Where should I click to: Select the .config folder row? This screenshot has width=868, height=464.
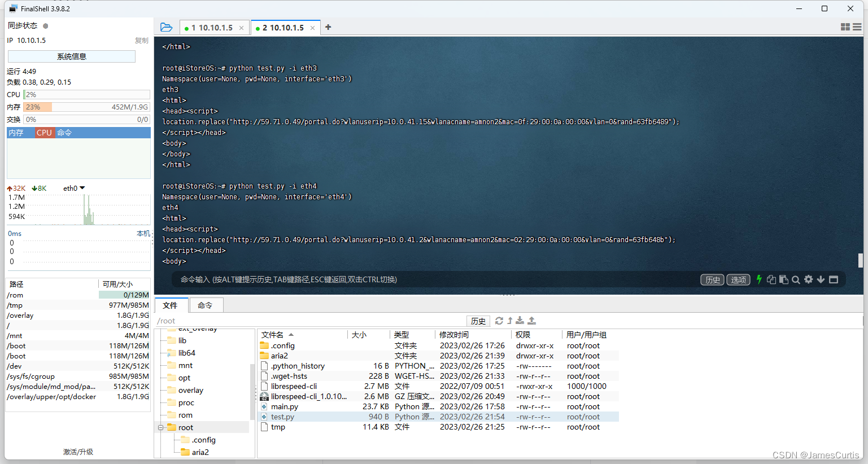coord(439,345)
